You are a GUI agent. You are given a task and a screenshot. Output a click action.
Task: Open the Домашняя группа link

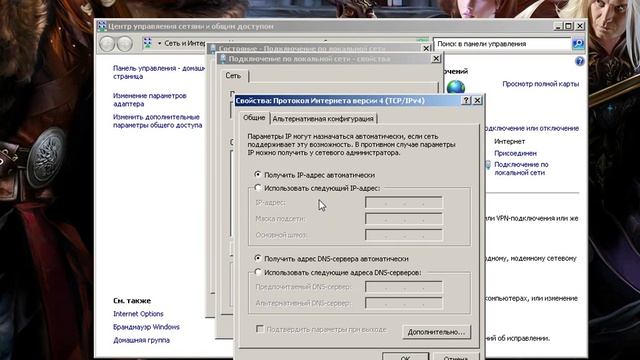(141, 340)
